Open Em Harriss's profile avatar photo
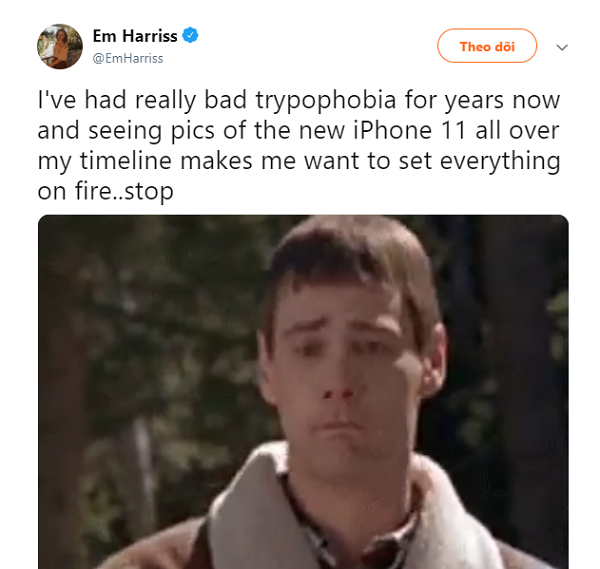Viewport: 600px width, 569px height. pyautogui.click(x=60, y=47)
